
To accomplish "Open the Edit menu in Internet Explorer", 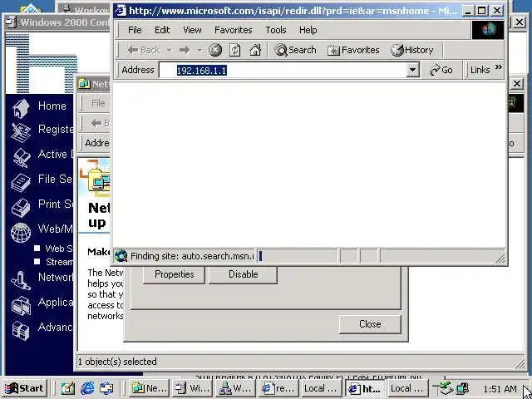I will (x=162, y=30).
